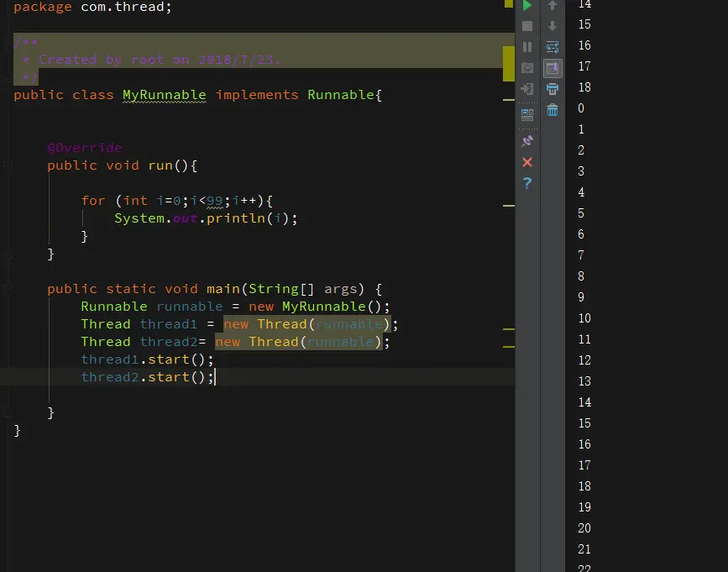Rerun the program with the green play icon
Image resolution: width=728 pixels, height=572 pixels.
pyautogui.click(x=527, y=6)
